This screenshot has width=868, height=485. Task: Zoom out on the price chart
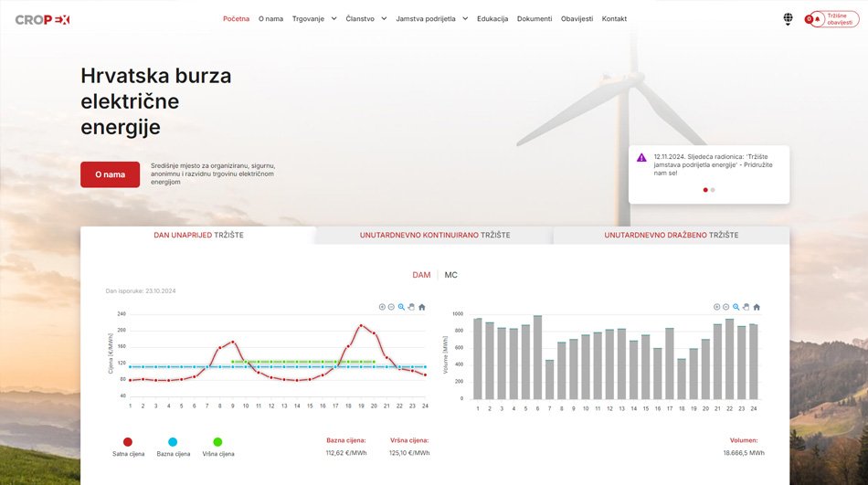point(391,307)
